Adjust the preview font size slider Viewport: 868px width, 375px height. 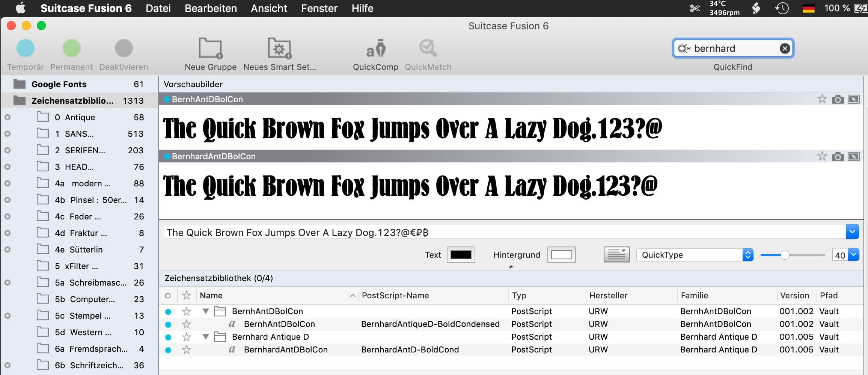coord(785,255)
